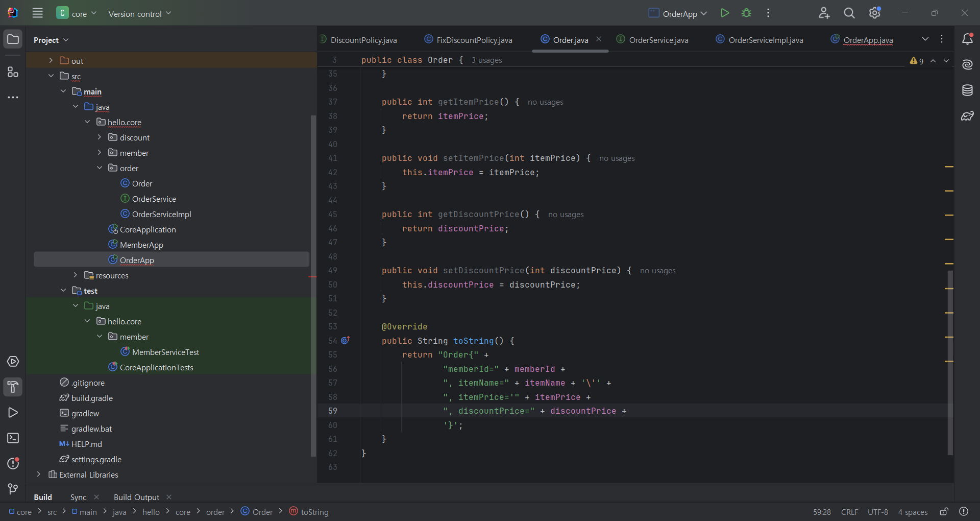Viewport: 980px width, 521px height.
Task: Open the Version control dropdown
Action: coord(140,14)
